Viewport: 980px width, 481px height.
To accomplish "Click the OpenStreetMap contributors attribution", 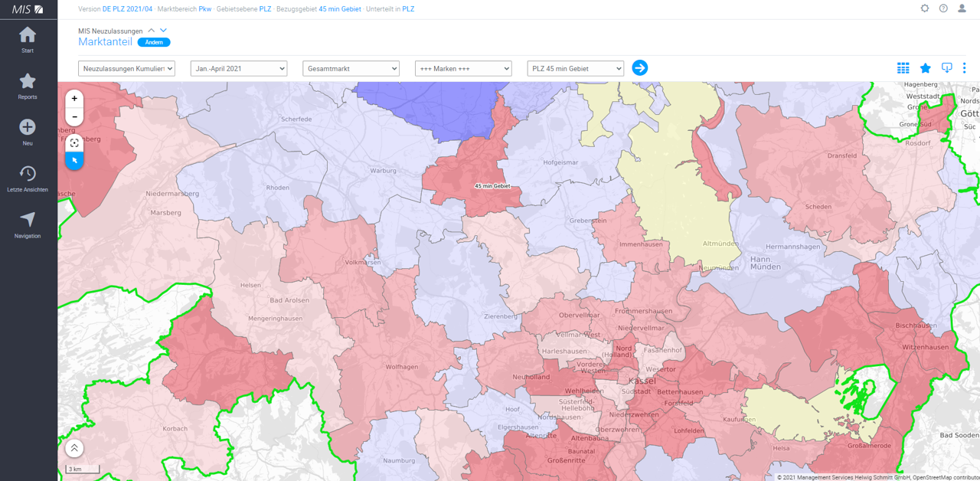I will point(946,476).
